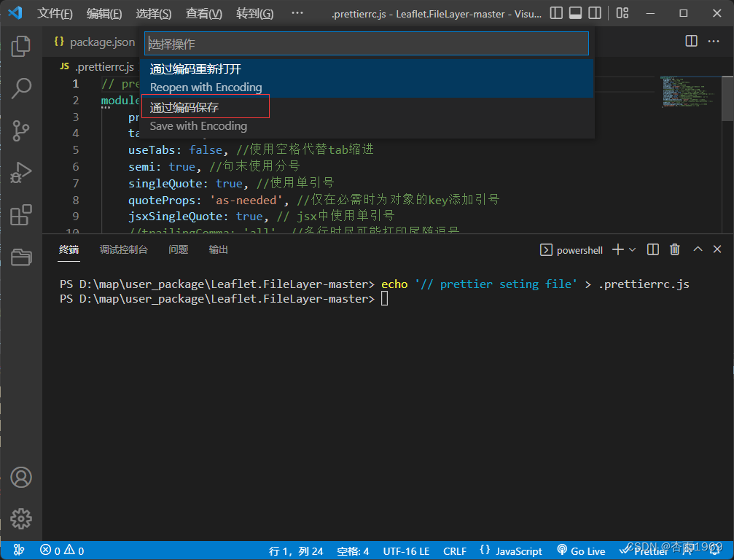734x560 pixels.
Task: Switch to the package.json editor tab
Action: [94, 42]
